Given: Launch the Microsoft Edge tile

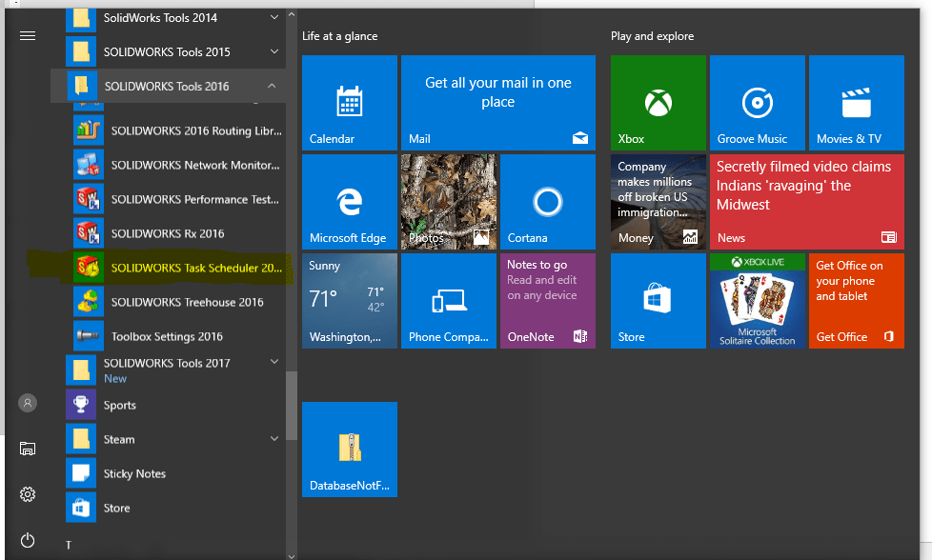Looking at the screenshot, I should click(350, 202).
